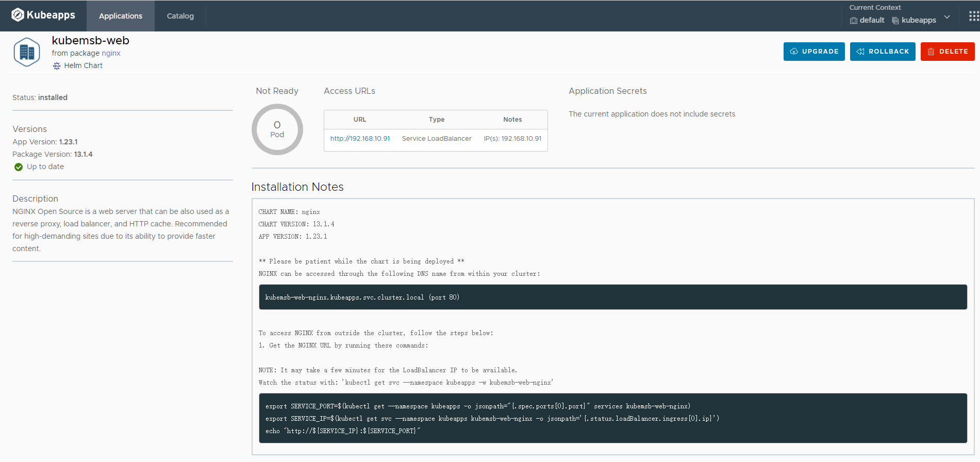980x462 pixels.
Task: Click the kubemsb-web title text
Action: 90,40
